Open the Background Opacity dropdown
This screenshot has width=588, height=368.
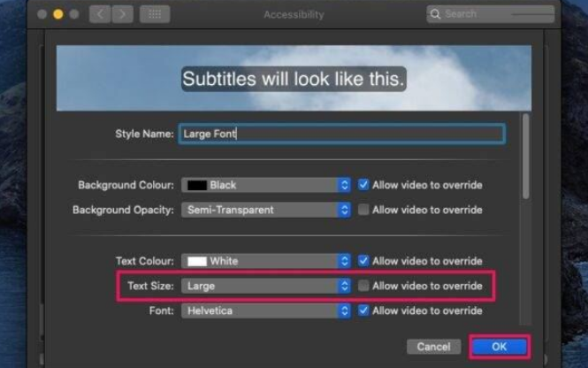pos(266,210)
